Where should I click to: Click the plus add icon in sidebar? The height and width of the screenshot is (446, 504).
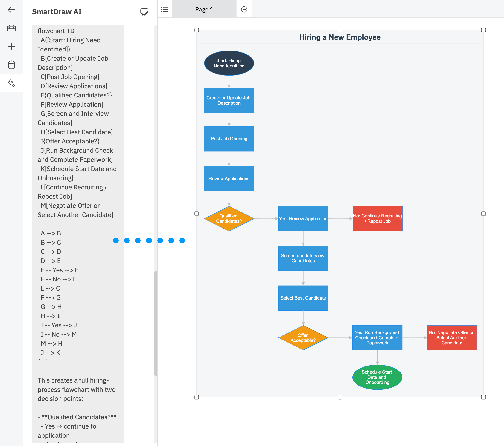pos(11,46)
